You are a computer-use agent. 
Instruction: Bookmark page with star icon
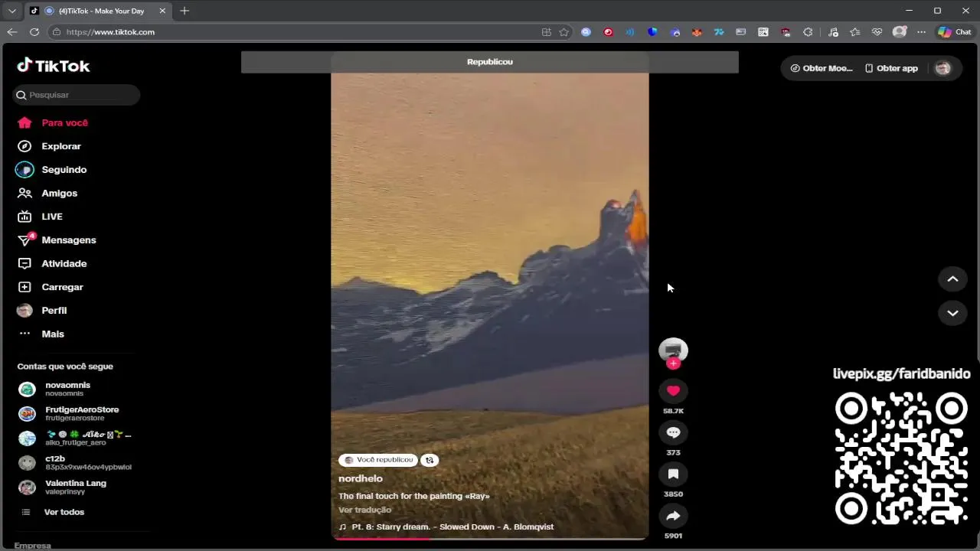(x=564, y=32)
